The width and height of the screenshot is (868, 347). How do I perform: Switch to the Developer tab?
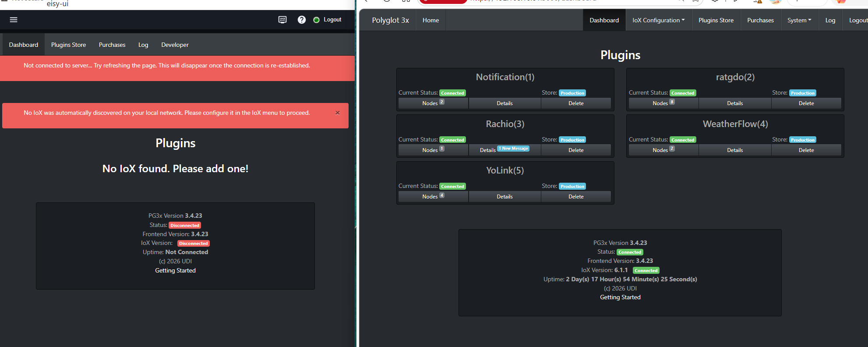[x=175, y=45]
